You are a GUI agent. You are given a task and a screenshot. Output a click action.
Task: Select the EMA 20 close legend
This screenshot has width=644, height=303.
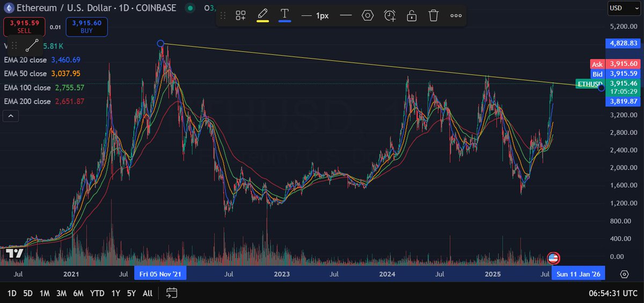[42, 60]
